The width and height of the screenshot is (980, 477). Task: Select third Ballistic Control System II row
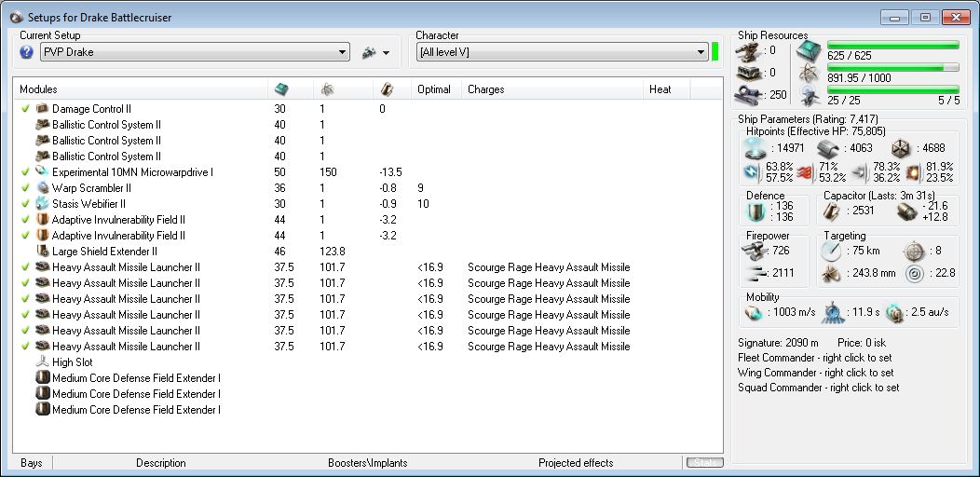[x=367, y=157]
